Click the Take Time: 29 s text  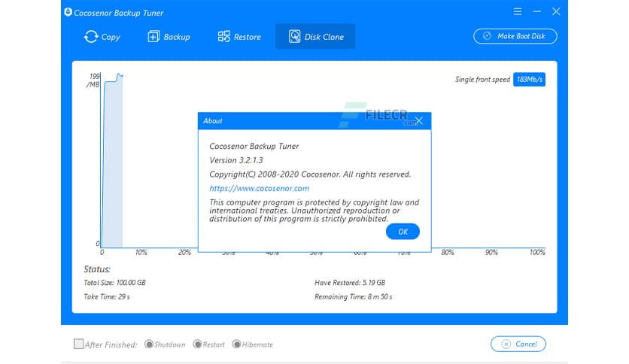(x=107, y=296)
